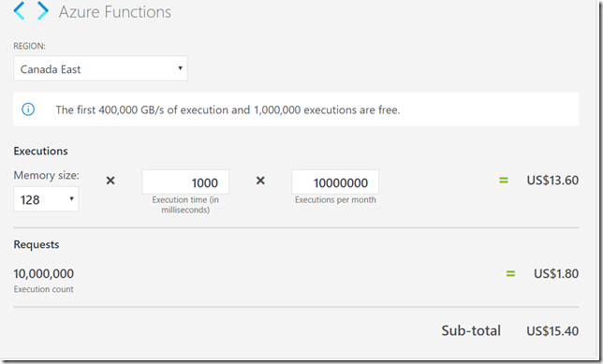Focus the Execution time field showing 1000

(x=185, y=182)
